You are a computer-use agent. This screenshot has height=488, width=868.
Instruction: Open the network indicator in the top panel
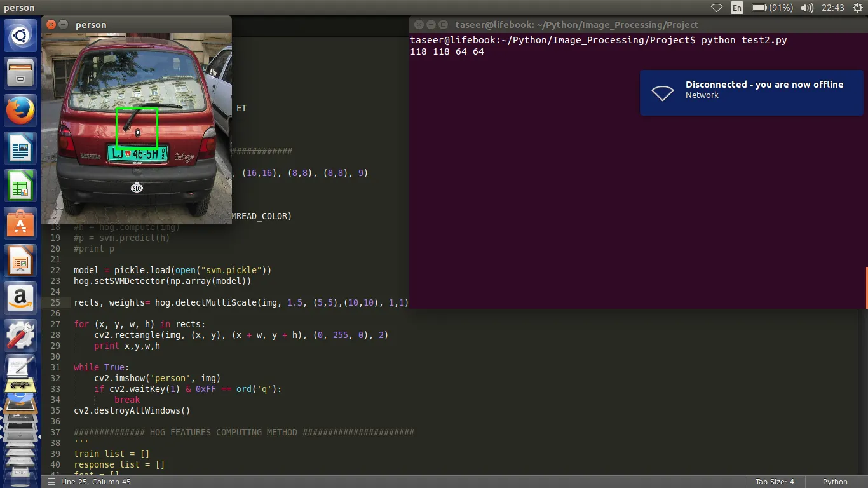click(x=717, y=8)
